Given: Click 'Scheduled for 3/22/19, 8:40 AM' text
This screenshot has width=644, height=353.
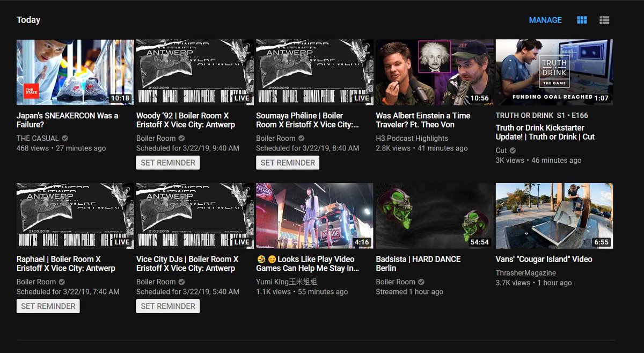Looking at the screenshot, I should (308, 148).
